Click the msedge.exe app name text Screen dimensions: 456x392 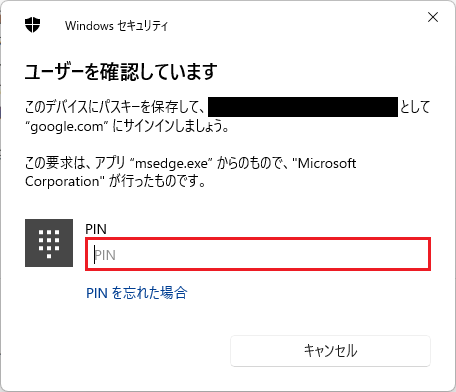[172, 163]
